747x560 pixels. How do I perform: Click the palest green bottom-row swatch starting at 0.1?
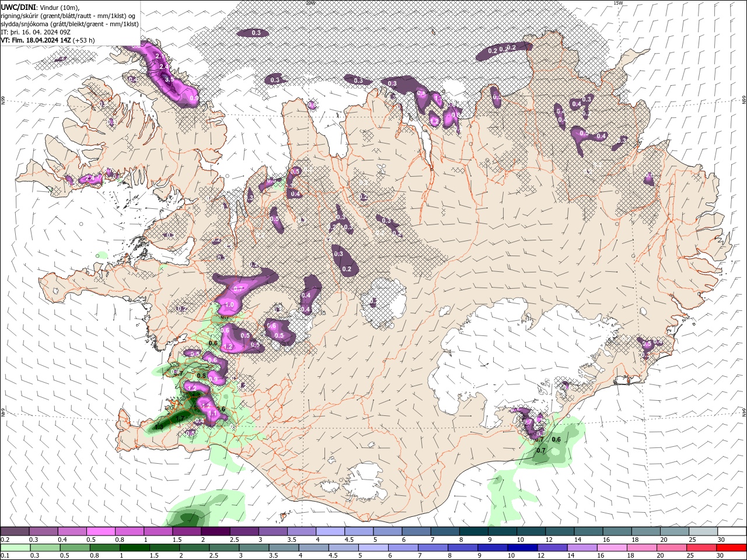coord(15,548)
